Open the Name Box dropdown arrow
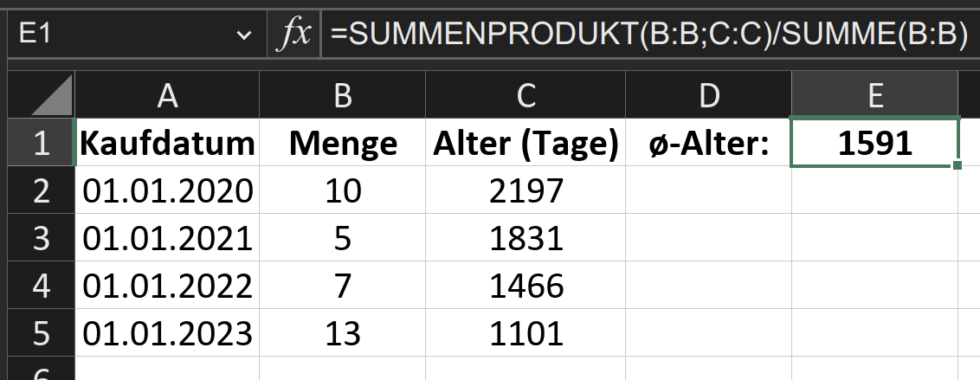The image size is (980, 380). [x=242, y=35]
